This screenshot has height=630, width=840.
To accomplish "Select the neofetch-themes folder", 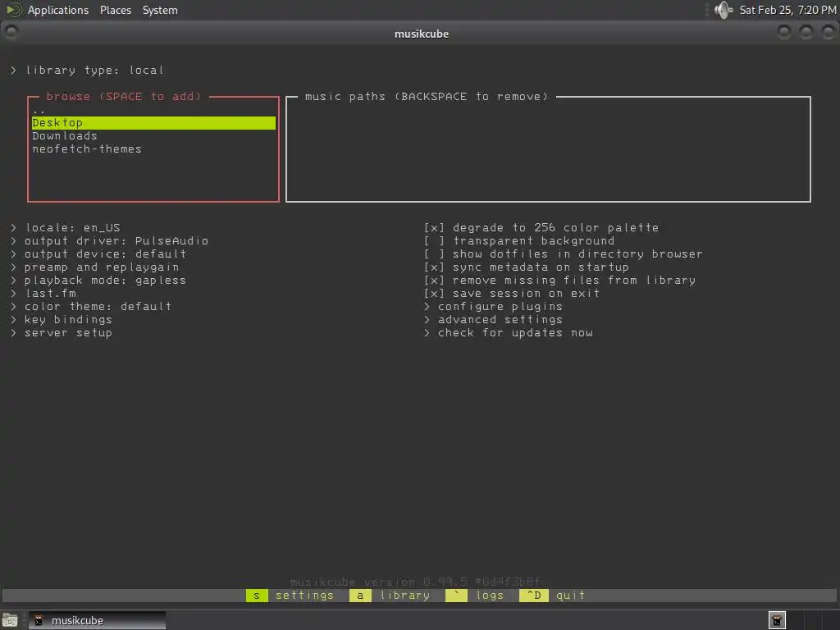I will pyautogui.click(x=153, y=149).
